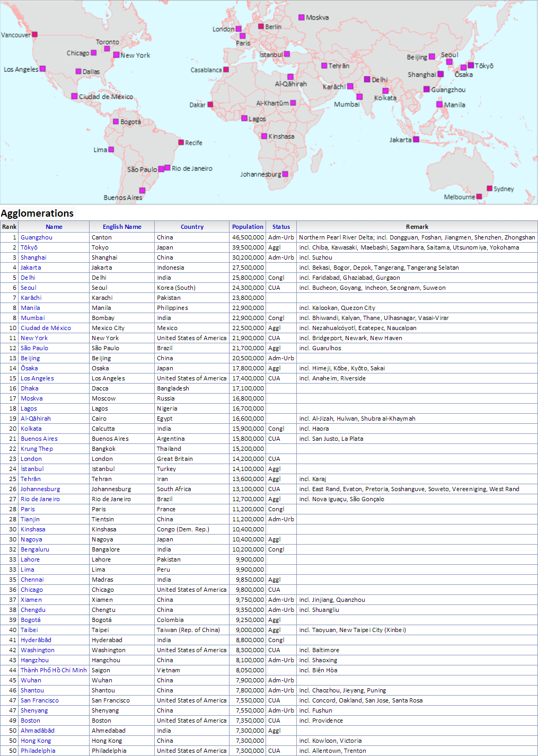
Task: Open the Chennai link in table
Action: click(32, 580)
